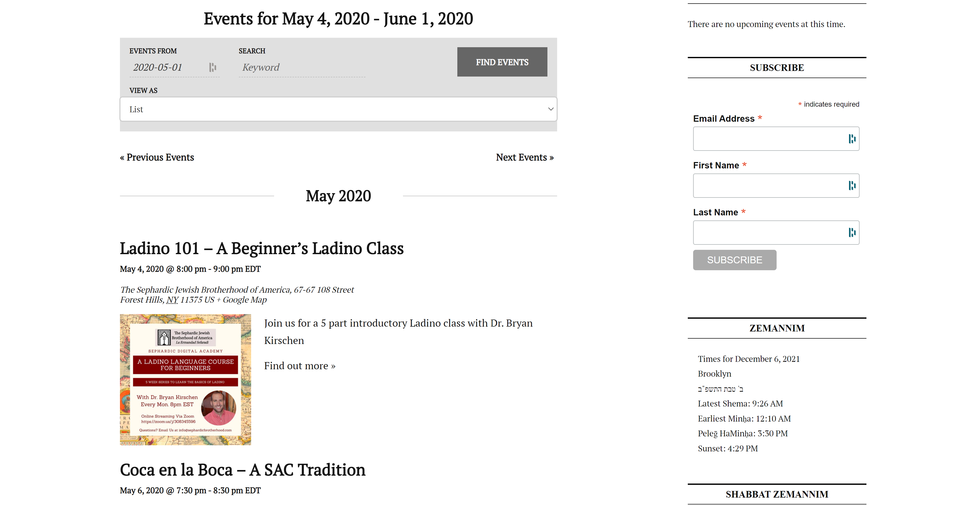Viewport: 980px width, 506px height.
Task: Click the Ladino course flyer thumbnail
Action: (x=185, y=379)
